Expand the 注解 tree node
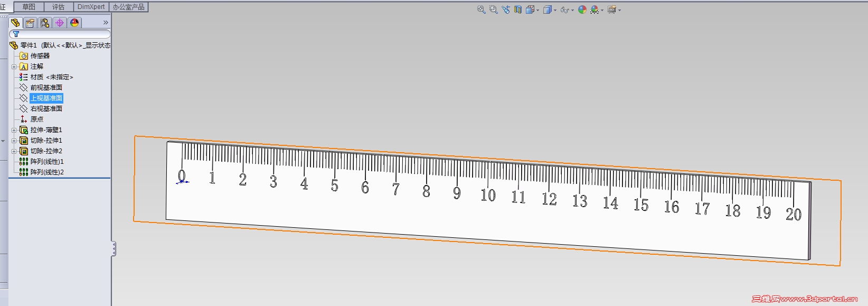The height and width of the screenshot is (306, 868). coord(14,67)
